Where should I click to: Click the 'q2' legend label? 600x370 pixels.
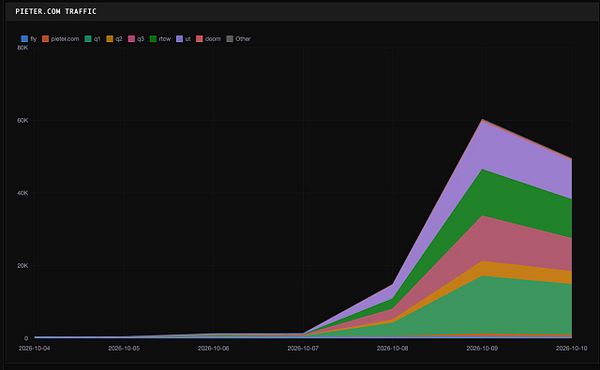(x=119, y=39)
